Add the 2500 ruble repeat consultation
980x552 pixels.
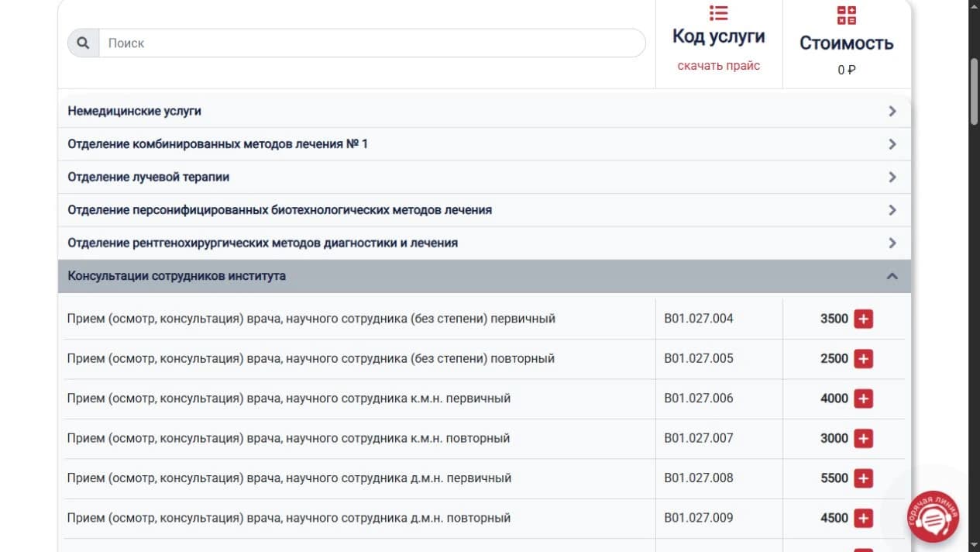(863, 359)
